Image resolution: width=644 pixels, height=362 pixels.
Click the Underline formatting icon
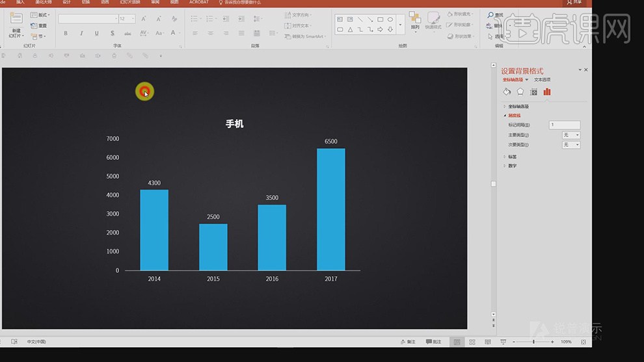pyautogui.click(x=97, y=33)
